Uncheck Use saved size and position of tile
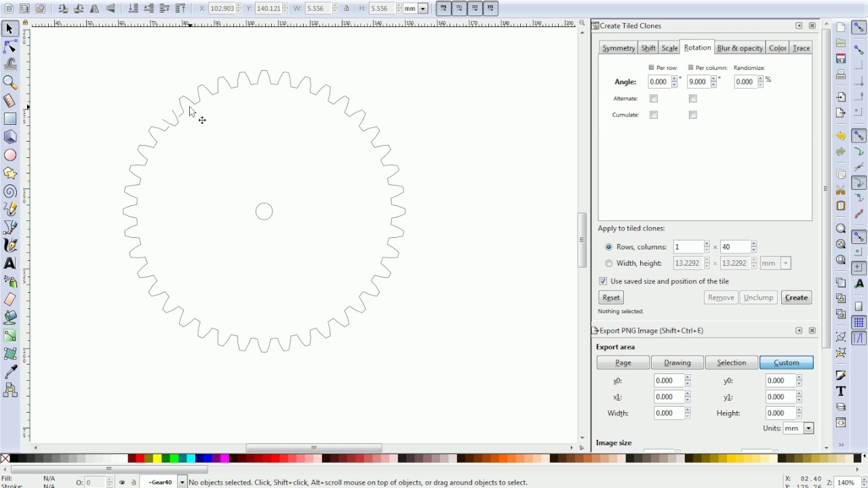Viewport: 868px width, 488px height. coord(603,281)
